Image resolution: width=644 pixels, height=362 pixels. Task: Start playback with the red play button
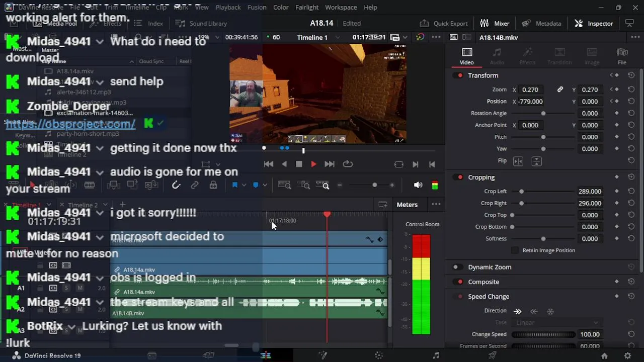(x=313, y=164)
